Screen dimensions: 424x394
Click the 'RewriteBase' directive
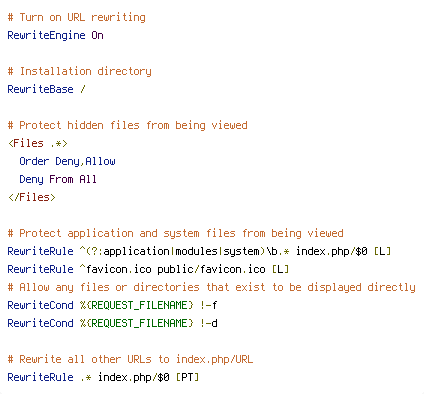(x=40, y=89)
